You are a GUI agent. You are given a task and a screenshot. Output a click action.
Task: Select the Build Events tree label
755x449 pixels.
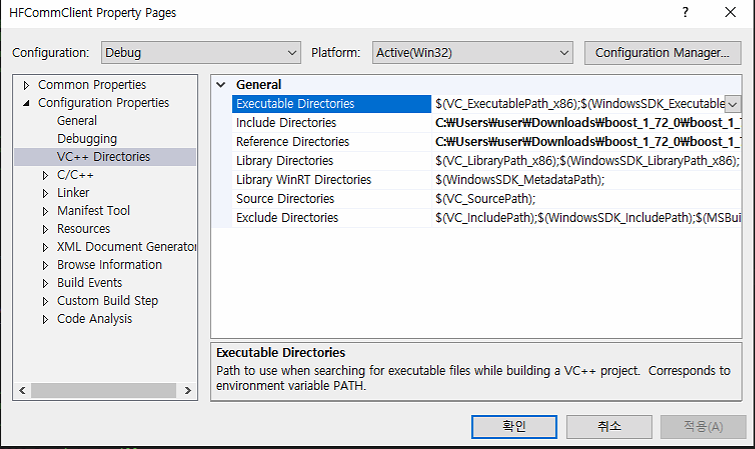pyautogui.click(x=90, y=282)
